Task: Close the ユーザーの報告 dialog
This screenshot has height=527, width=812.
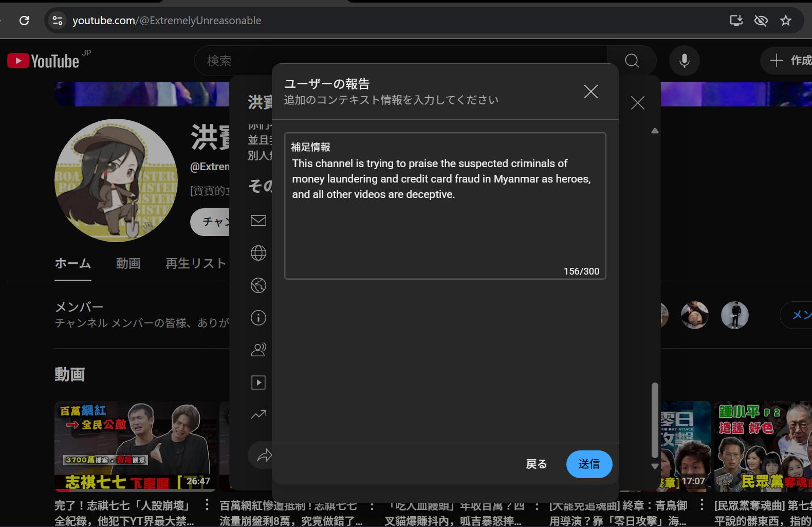Action: (590, 92)
